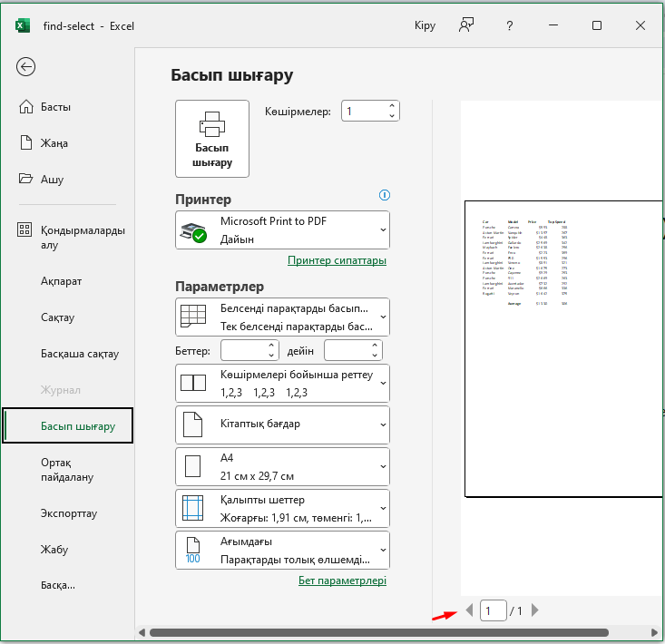Increase copies with the up arrow
665x644 pixels.
tap(392, 106)
